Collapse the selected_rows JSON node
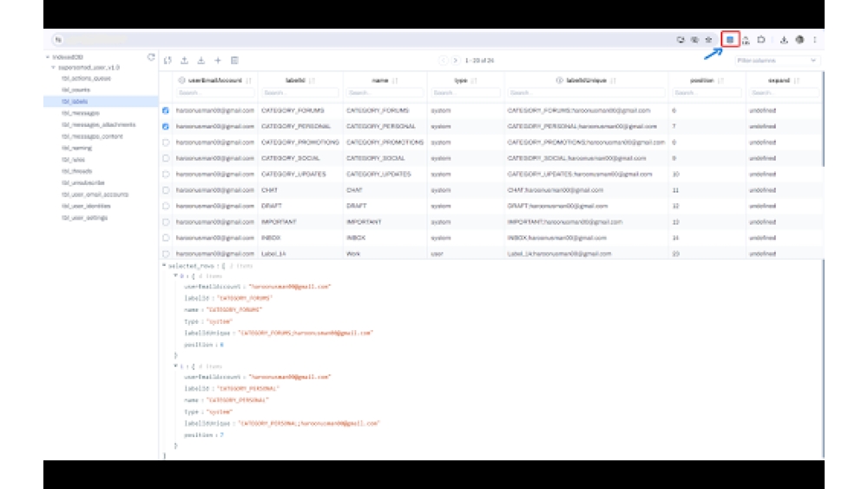Viewport: 868px width, 489px height. tap(164, 266)
